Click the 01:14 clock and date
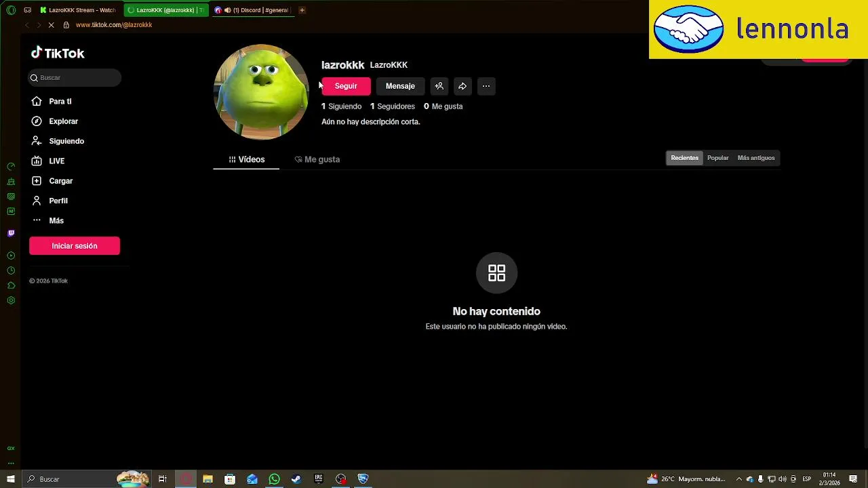The width and height of the screenshot is (868, 488). 829,479
